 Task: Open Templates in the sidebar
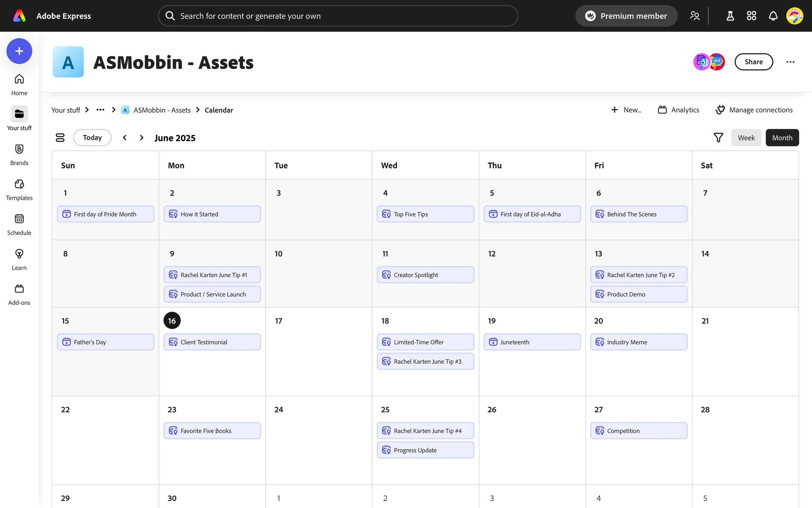pyautogui.click(x=19, y=189)
